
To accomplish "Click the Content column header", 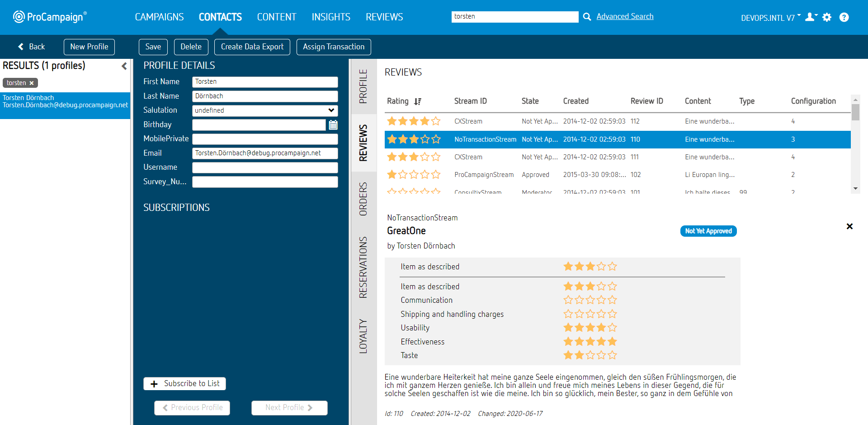I will click(698, 101).
